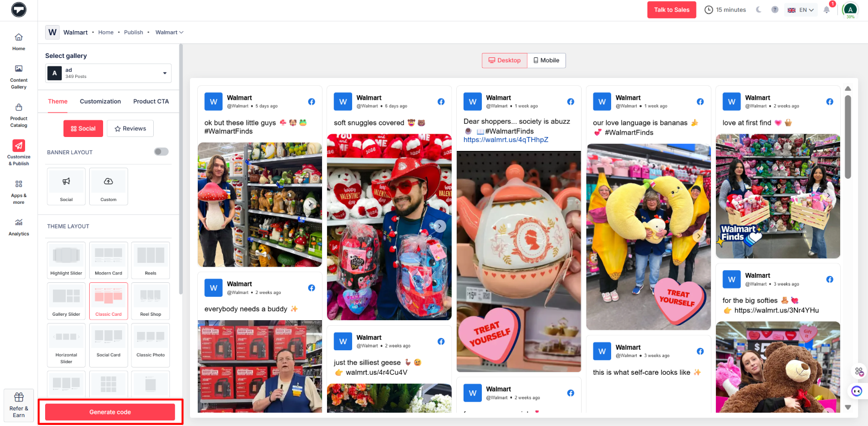Screen dimensions: 868x426
Task: Switch to the Theme tab
Action: tap(57, 101)
